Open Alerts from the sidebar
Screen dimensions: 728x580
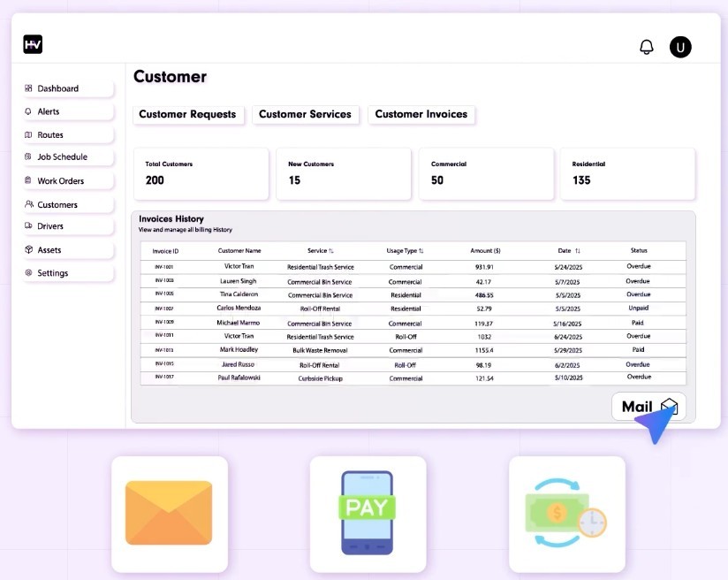coord(49,111)
